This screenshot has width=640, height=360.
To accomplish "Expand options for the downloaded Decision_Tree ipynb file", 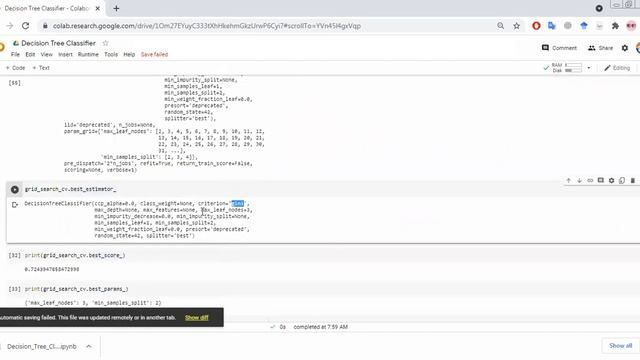I will coord(89,346).
